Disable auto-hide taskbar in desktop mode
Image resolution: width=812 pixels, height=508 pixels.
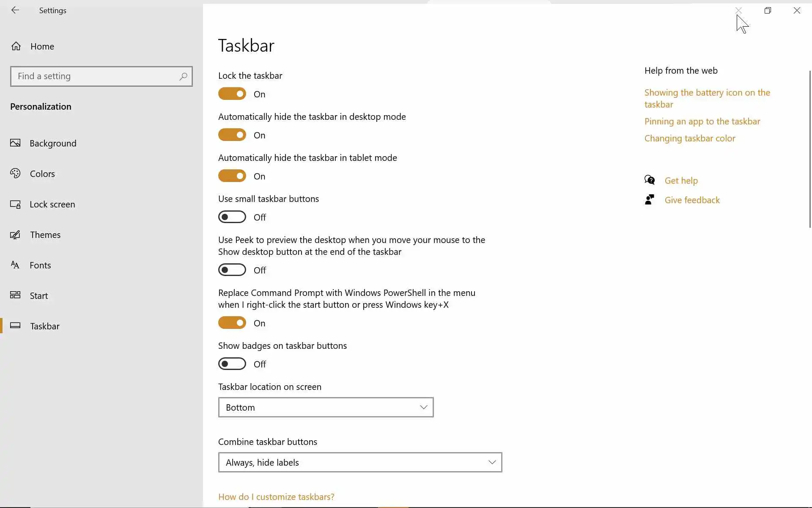tap(232, 135)
